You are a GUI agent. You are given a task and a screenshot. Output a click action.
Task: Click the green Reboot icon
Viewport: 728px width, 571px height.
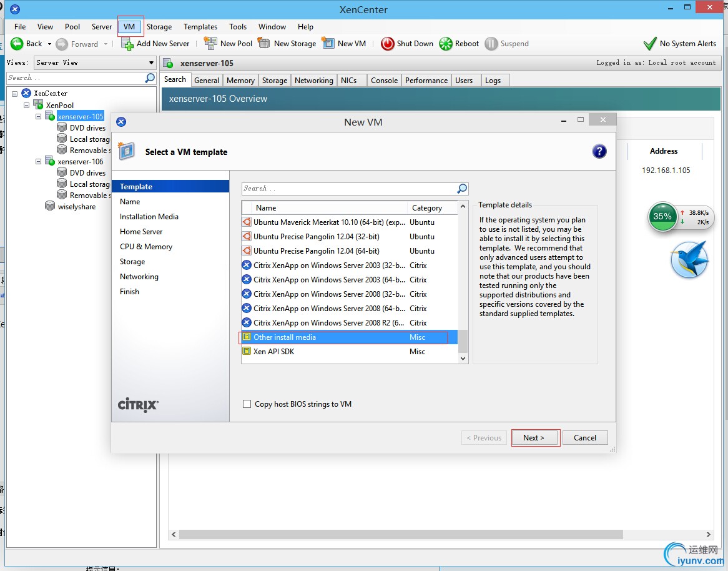point(446,44)
